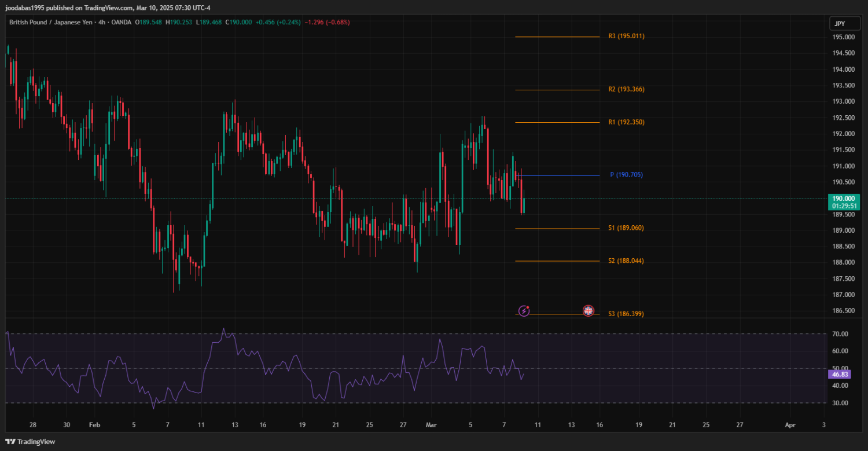Select the R1 (192.350) resistance label
Viewport: 868px width, 451px height.
tap(626, 123)
